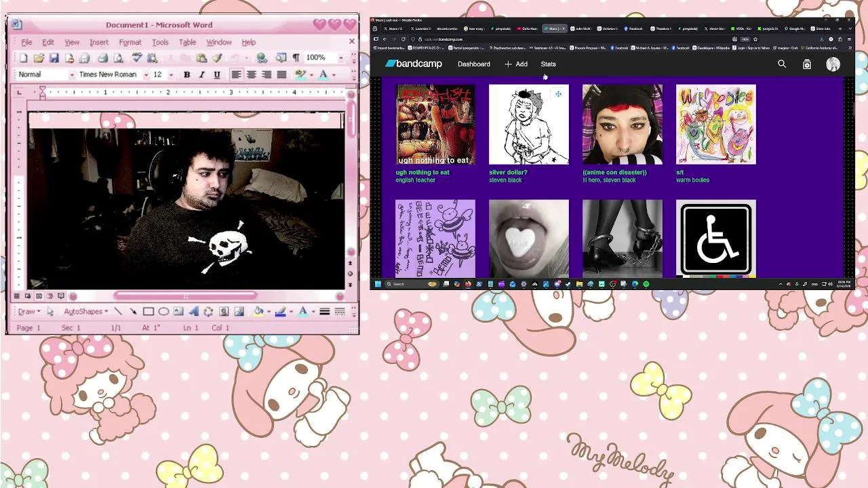868x488 pixels.
Task: Open the warm bodies album artwork
Action: click(x=715, y=125)
